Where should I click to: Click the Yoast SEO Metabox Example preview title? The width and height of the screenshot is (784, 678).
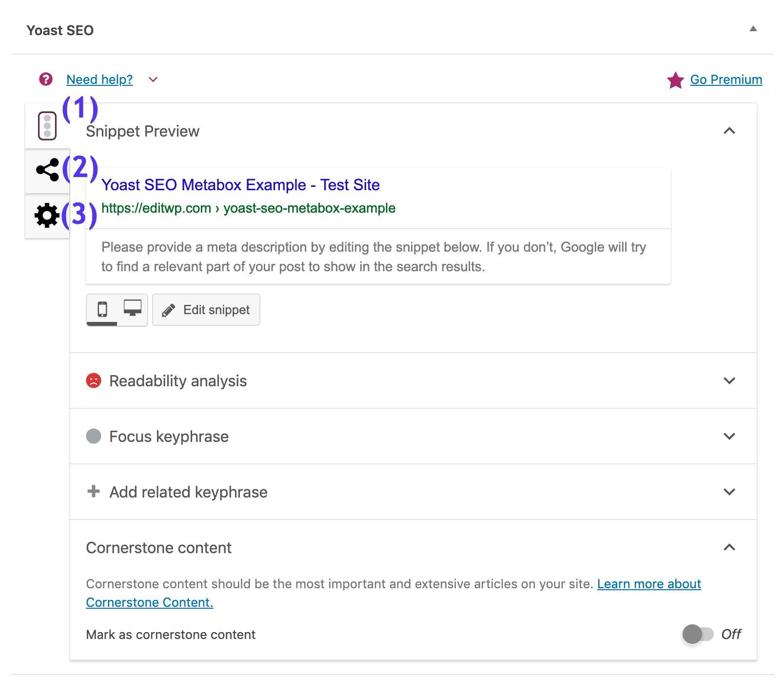(240, 185)
